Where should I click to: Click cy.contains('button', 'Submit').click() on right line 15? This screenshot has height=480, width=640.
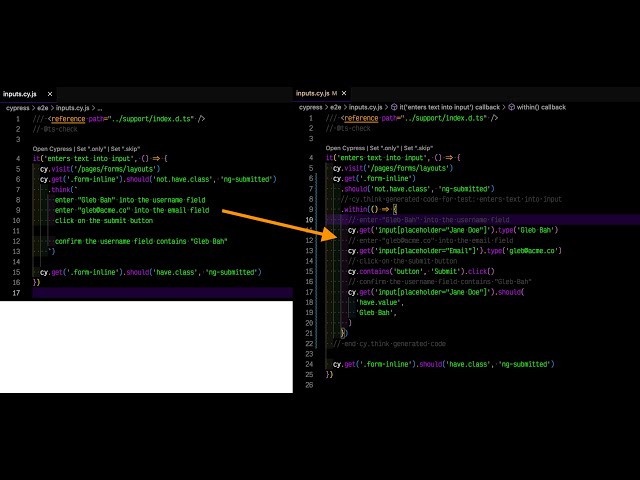point(421,271)
